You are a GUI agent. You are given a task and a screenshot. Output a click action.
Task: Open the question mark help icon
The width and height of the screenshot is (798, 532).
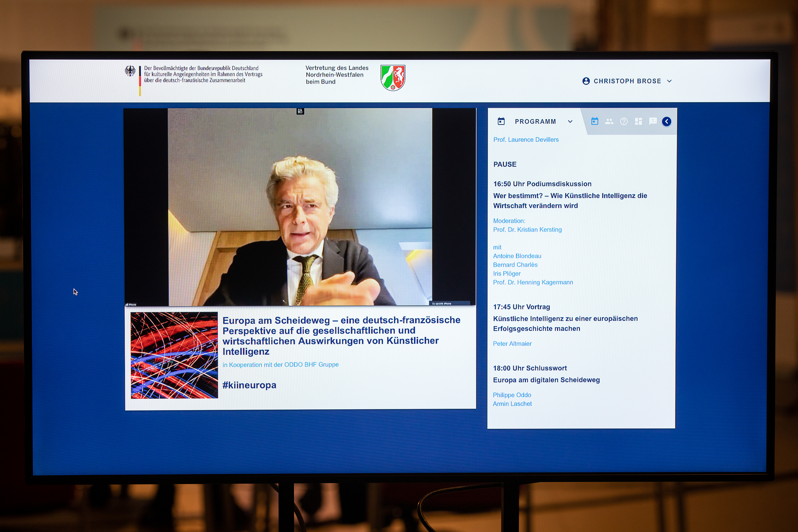[x=624, y=122]
